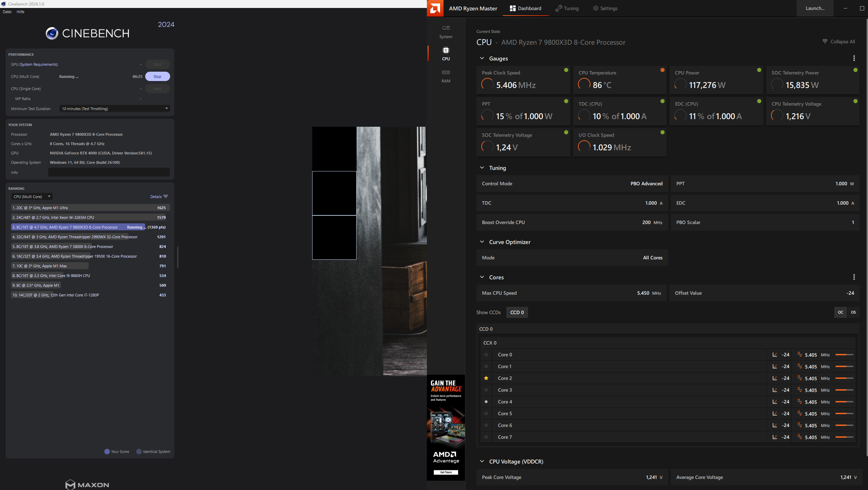Viewport: 868px width, 490px height.
Task: Toggle the OC view button
Action: [840, 312]
